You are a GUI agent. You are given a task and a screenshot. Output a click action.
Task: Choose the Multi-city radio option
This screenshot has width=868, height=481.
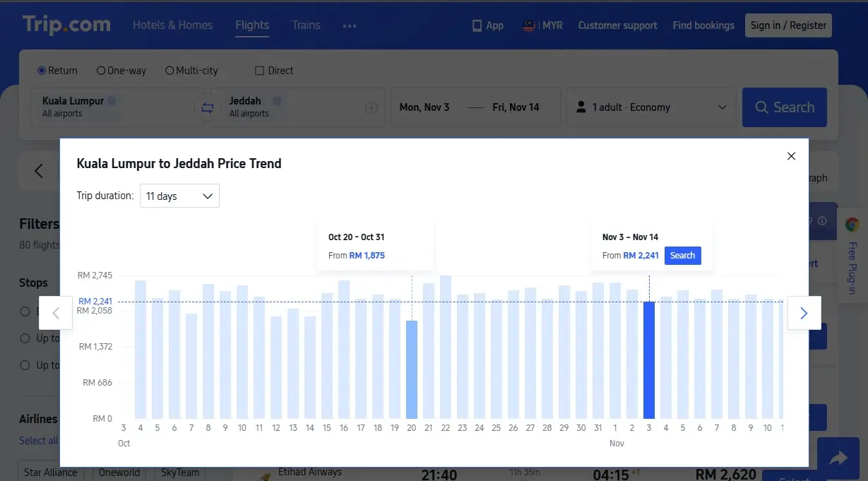coord(170,71)
